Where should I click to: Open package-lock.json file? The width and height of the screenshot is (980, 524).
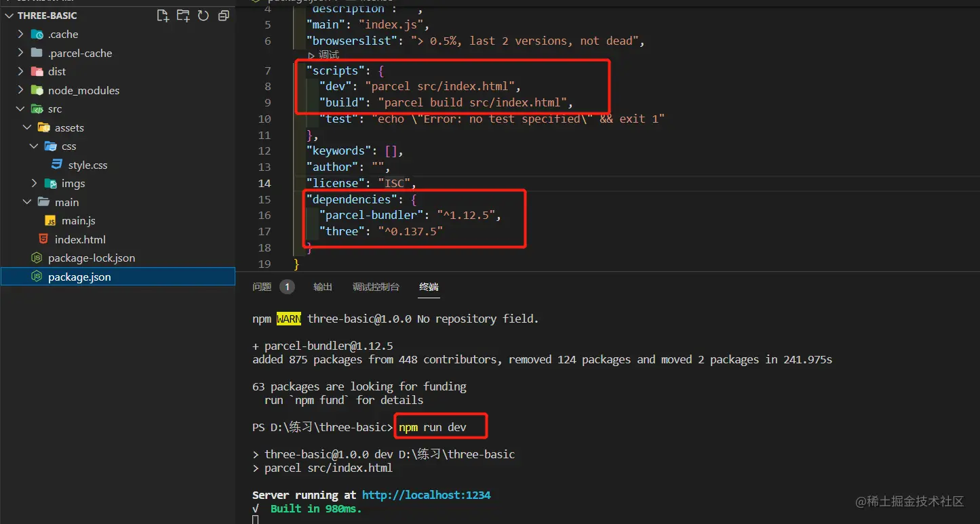92,258
